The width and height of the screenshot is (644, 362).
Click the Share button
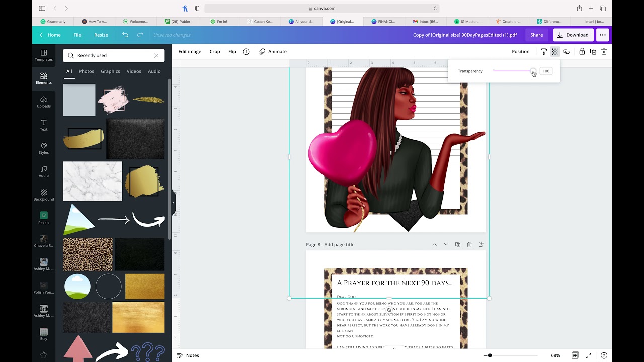pos(536,35)
